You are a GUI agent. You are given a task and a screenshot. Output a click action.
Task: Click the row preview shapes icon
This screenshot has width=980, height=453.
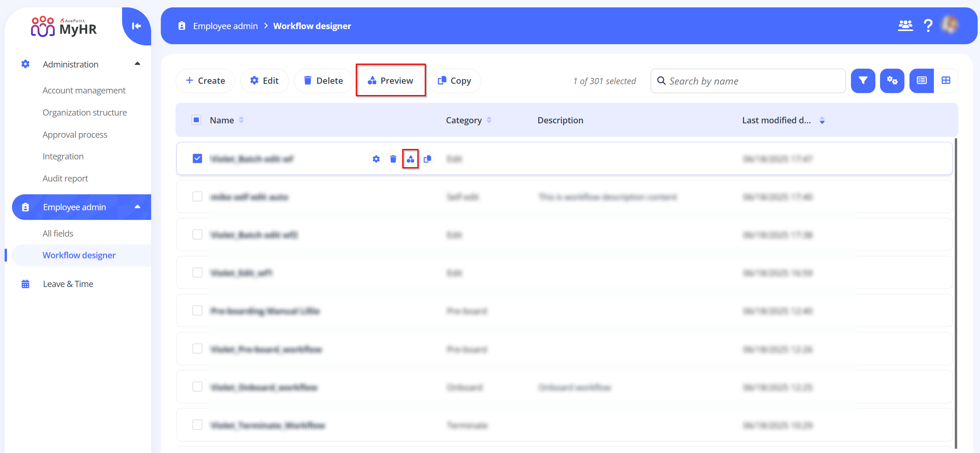[410, 159]
